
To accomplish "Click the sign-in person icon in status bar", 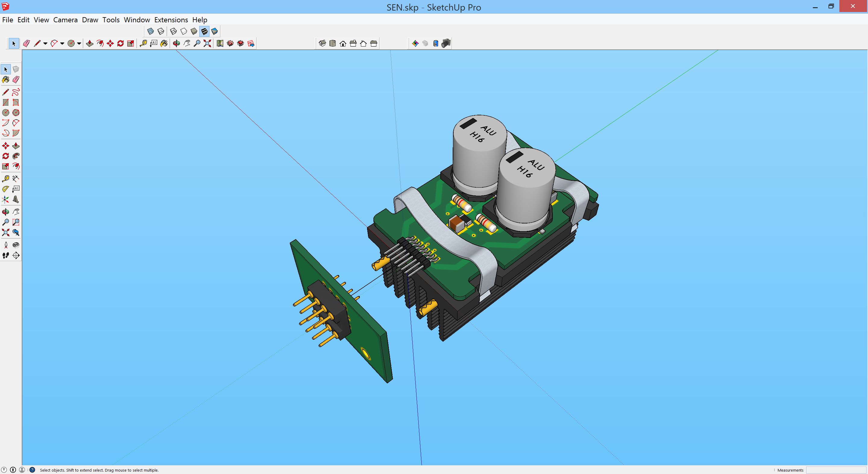I will pos(22,470).
